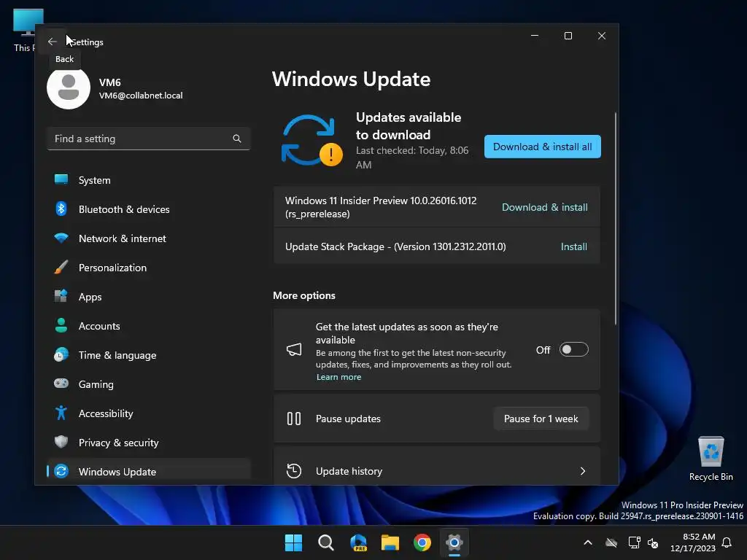The image size is (747, 560).
Task: Click the magnifier icon in Find a setting
Action: [x=237, y=139]
